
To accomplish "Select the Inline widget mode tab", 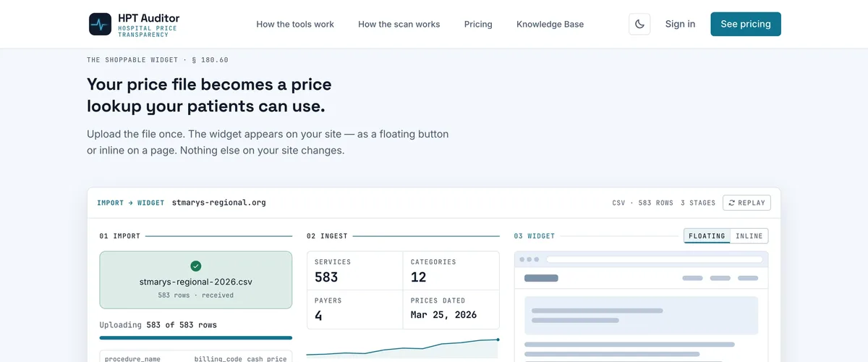I will 749,236.
